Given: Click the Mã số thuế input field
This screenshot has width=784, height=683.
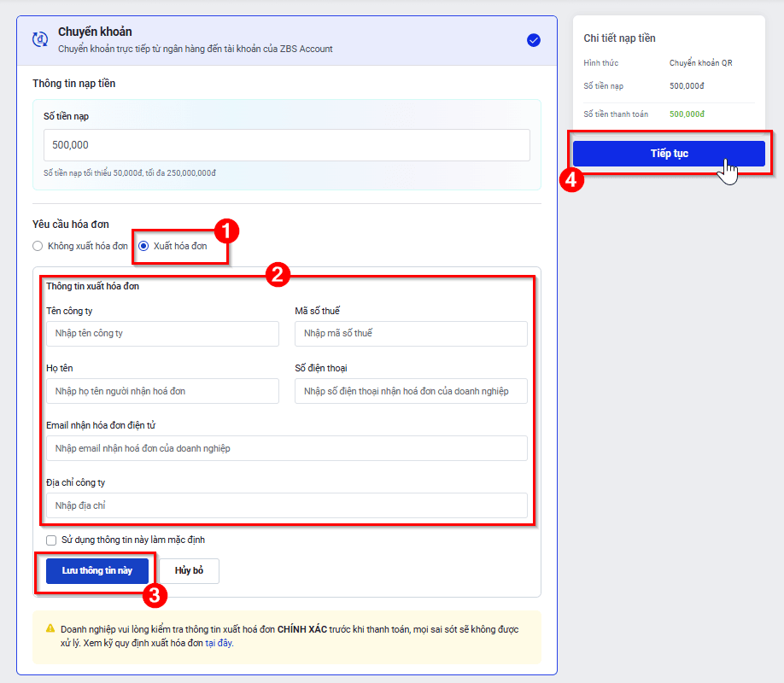Looking at the screenshot, I should pos(411,333).
